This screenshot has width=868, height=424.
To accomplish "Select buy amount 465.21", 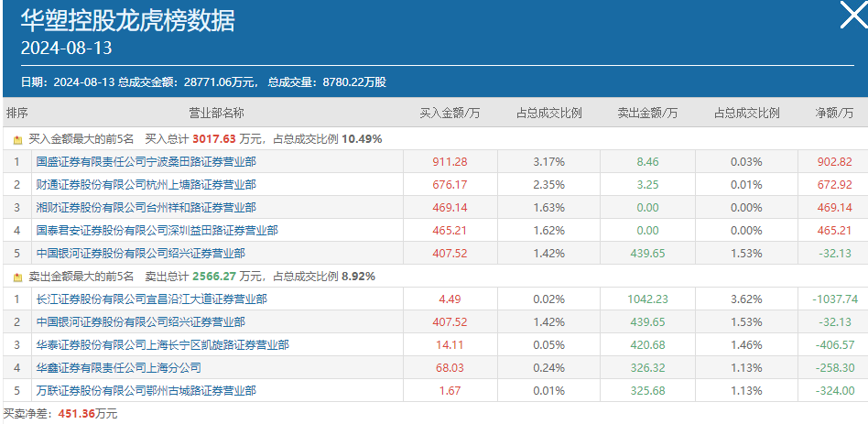I will (450, 230).
